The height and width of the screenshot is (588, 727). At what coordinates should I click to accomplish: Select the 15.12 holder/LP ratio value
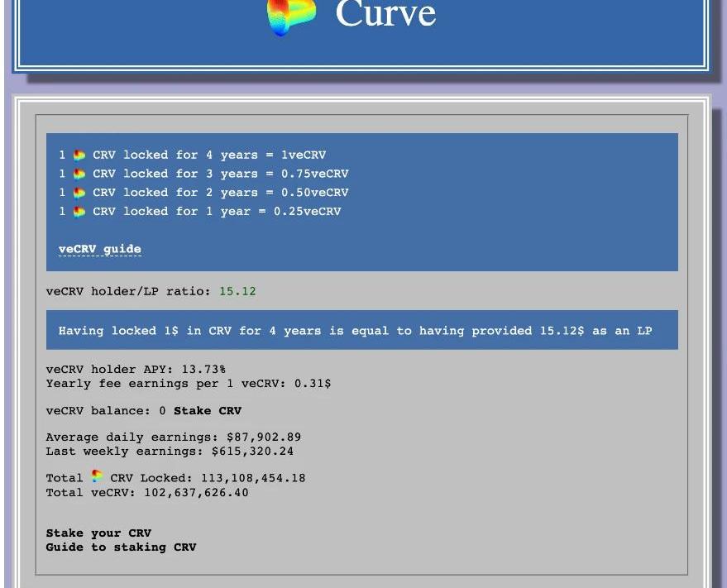237,291
